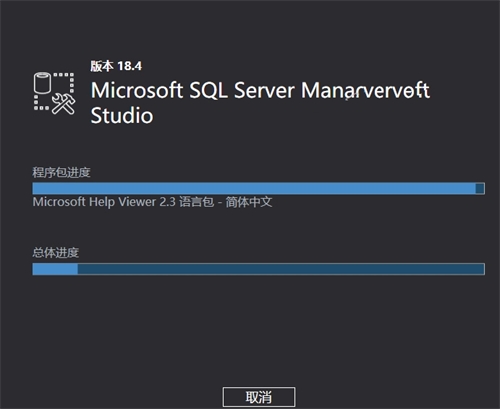Screen dimensions: 500x409
Task: Click the 程序包进度 label
Action: [x=61, y=172]
